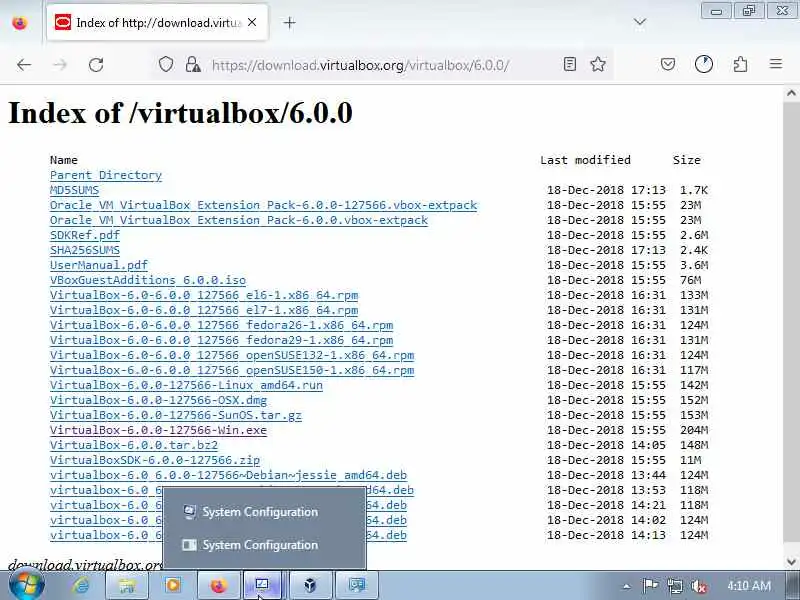Close the Index of download.virtualbox tab
Viewport: 800px width, 600px height.
pos(252,22)
